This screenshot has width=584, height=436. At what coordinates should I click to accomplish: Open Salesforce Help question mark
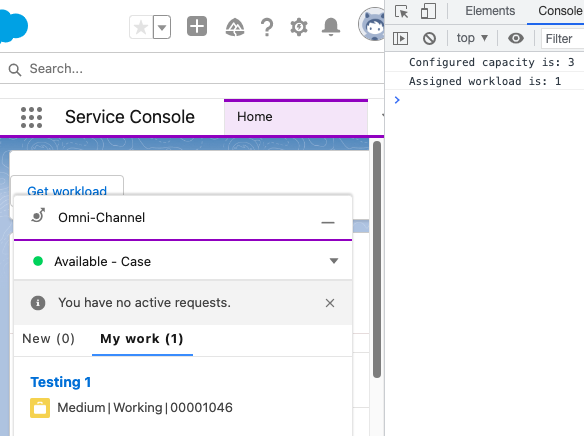[267, 27]
